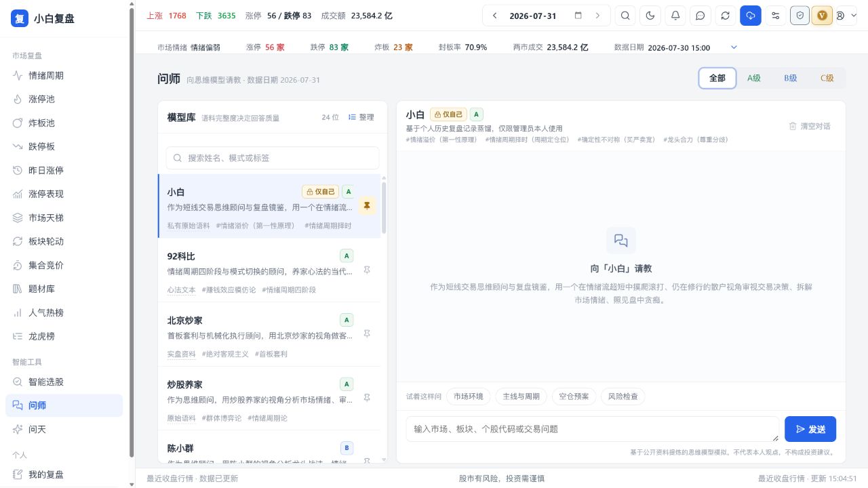Screen dimensions: 868x488
Task: Click the gold V membership badge
Action: [x=823, y=16]
